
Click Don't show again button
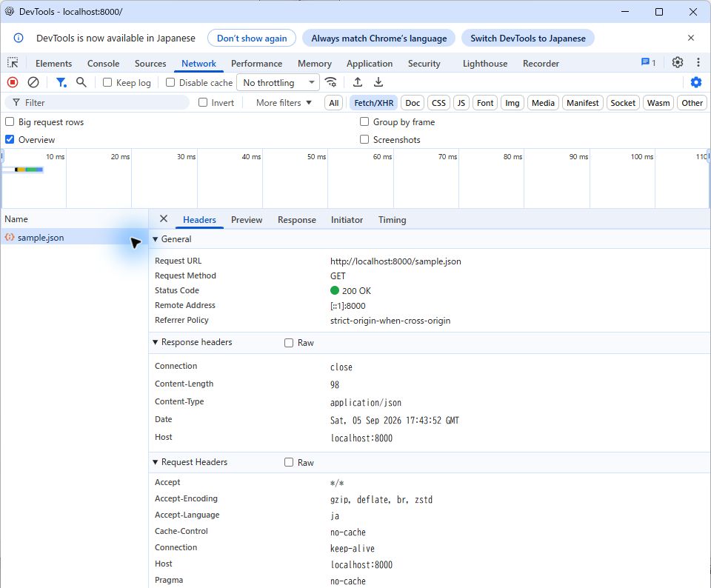(x=252, y=38)
